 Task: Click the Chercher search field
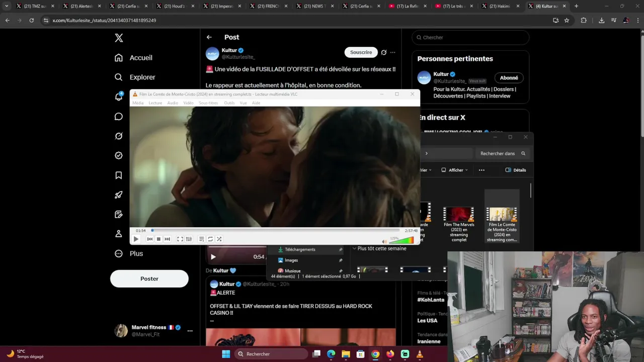click(x=470, y=38)
